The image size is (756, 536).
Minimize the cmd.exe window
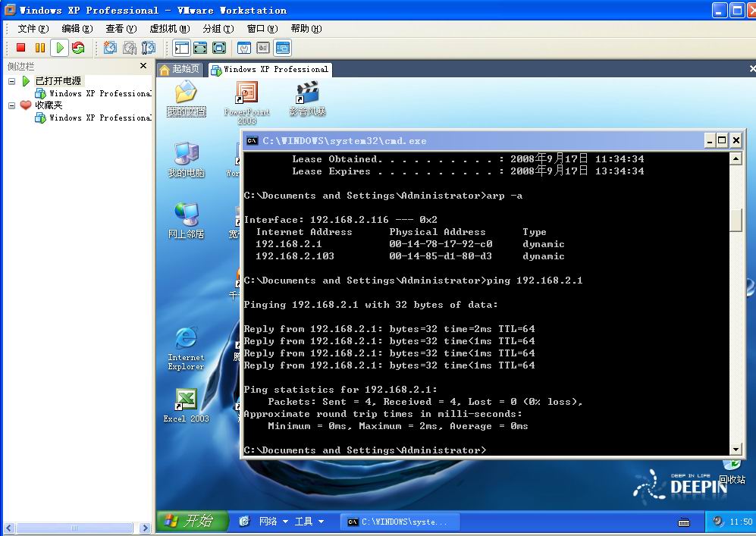point(709,141)
